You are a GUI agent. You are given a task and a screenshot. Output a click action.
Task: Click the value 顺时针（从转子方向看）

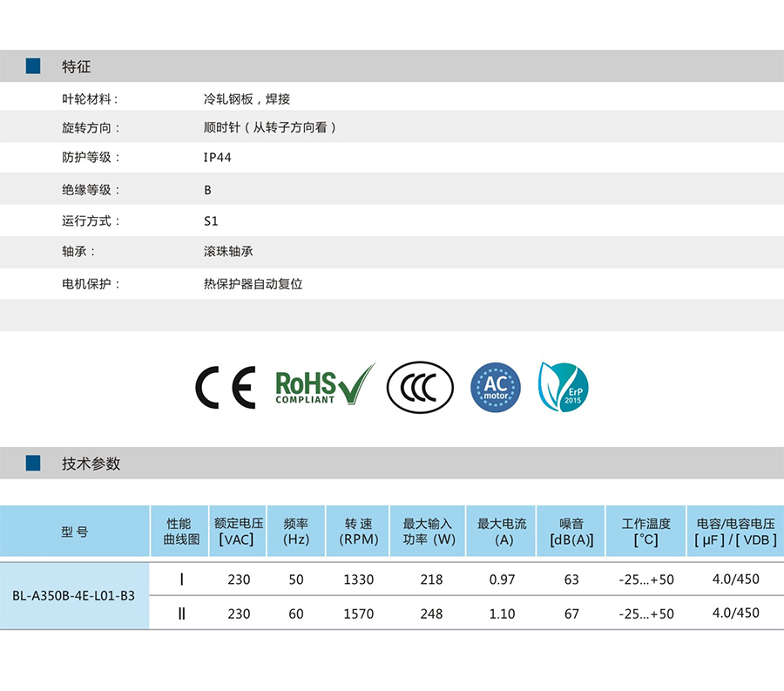click(270, 127)
